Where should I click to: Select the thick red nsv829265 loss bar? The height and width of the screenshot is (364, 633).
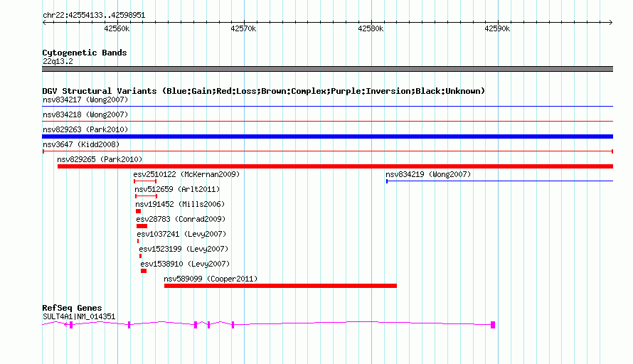[x=335, y=166]
